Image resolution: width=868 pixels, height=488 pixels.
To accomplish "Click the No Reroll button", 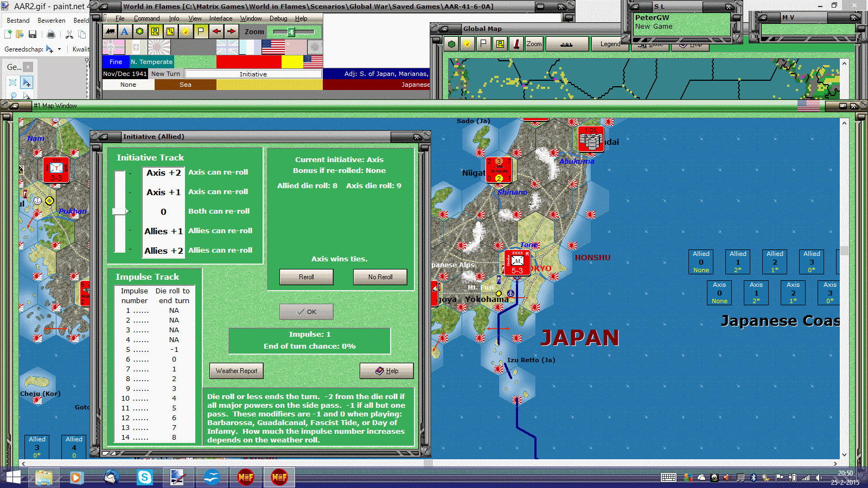I will pyautogui.click(x=380, y=277).
